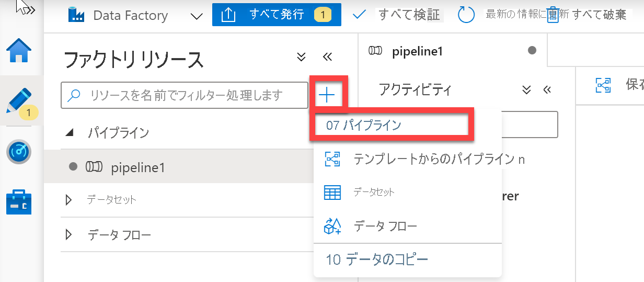
Task: Click the activities search field
Action: click(529, 124)
